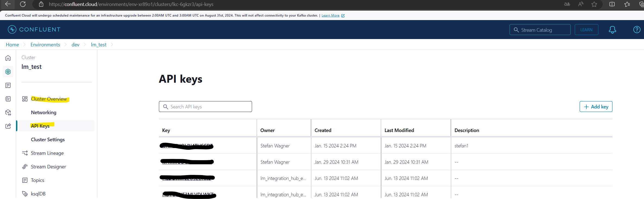Sort by Description column header
The height and width of the screenshot is (199, 644).
point(467,130)
